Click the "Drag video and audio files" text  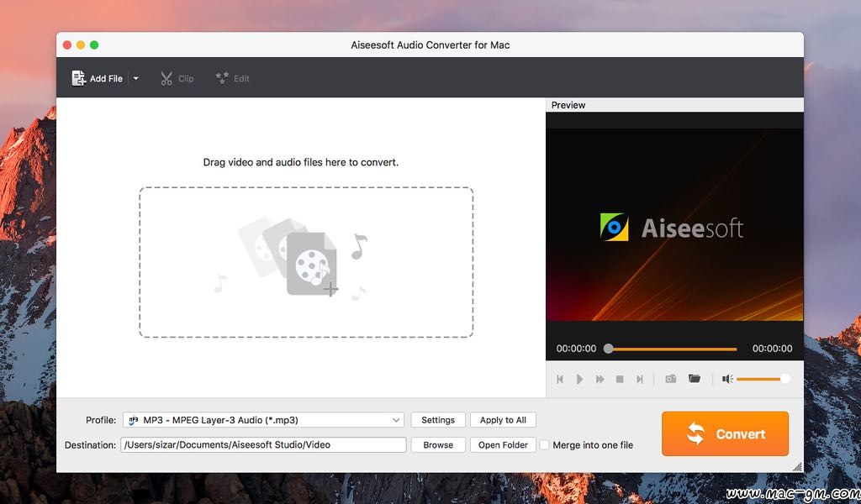click(x=301, y=162)
